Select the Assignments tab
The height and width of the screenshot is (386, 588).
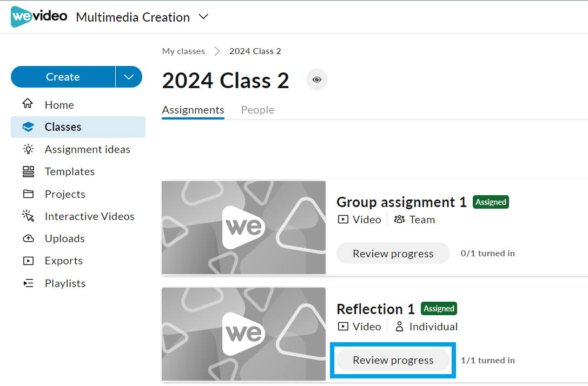(193, 110)
